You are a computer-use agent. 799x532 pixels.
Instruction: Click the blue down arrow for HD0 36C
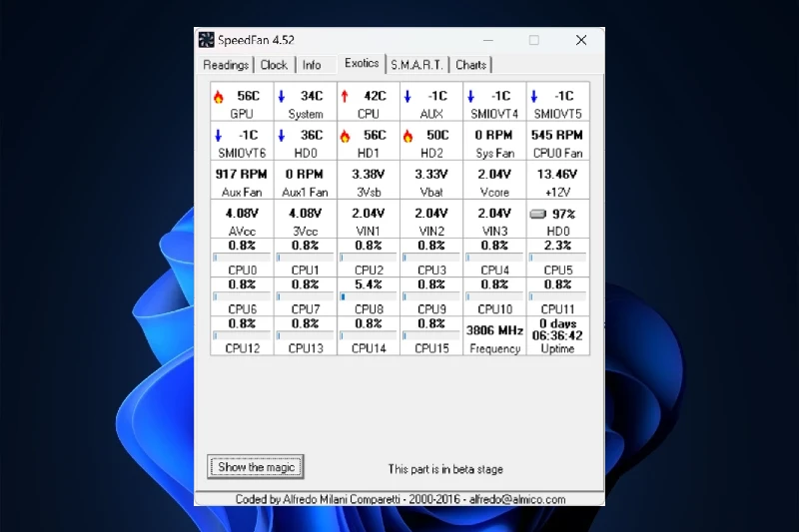(x=282, y=136)
